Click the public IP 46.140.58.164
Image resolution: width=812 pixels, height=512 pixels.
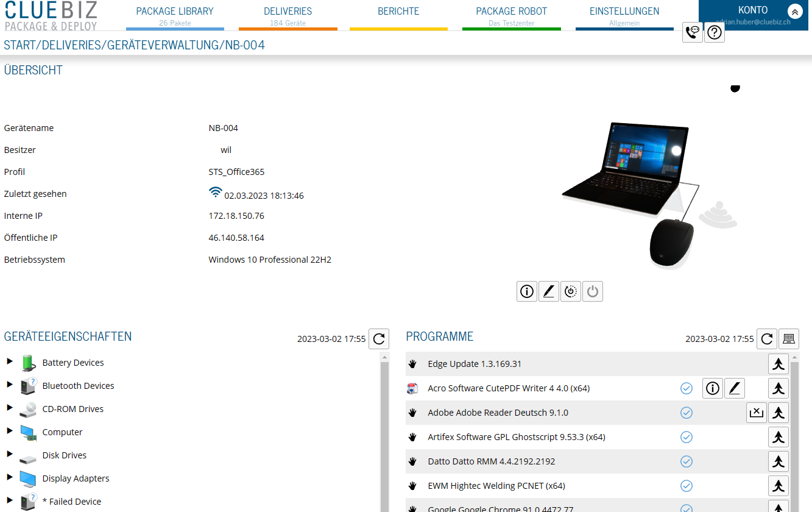coord(236,238)
